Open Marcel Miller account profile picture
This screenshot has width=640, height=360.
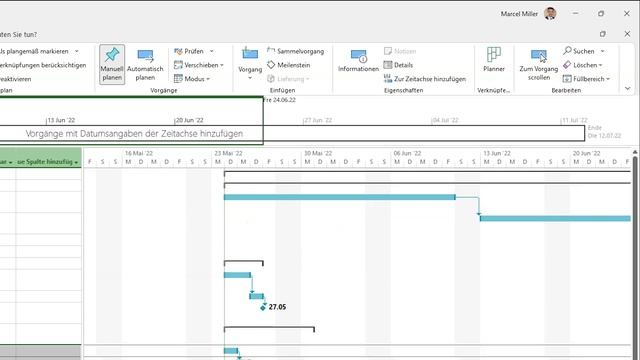pyautogui.click(x=550, y=14)
